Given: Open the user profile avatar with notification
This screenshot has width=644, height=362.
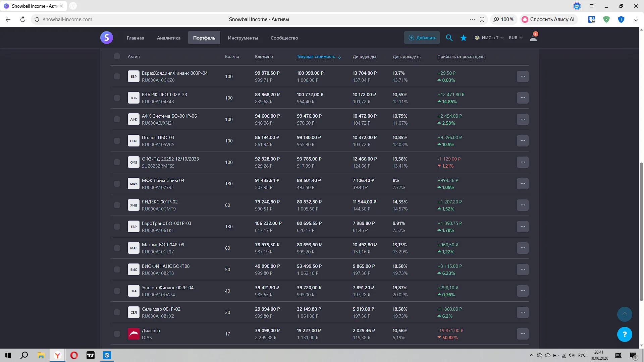Looking at the screenshot, I should pos(533,37).
